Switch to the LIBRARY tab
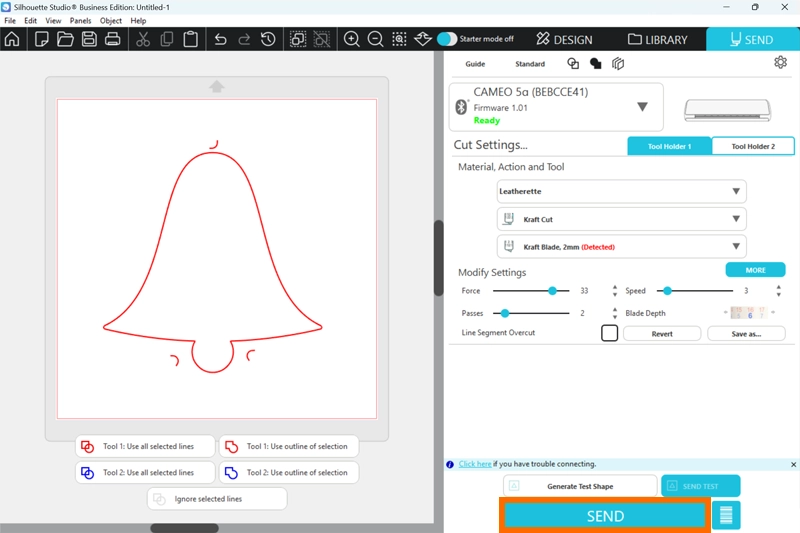This screenshot has width=800, height=533. (658, 40)
